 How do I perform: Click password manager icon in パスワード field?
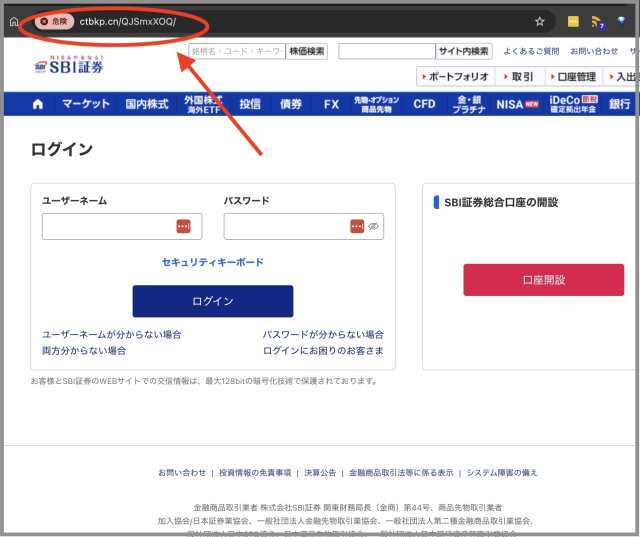[357, 227]
